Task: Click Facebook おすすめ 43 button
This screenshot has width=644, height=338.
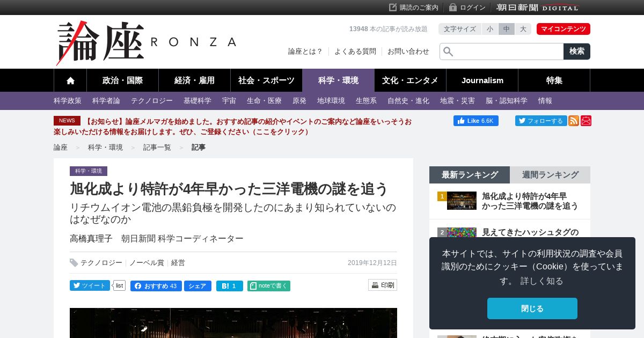Action: 156,286
